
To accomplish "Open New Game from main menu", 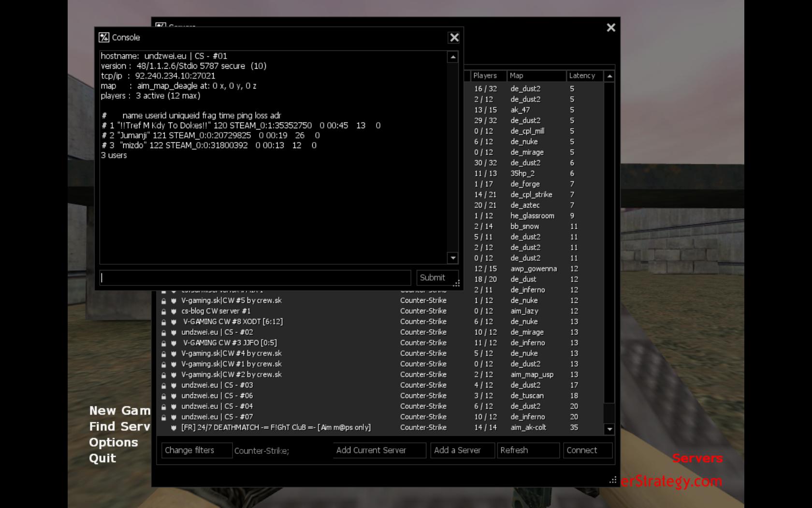I will tap(120, 411).
